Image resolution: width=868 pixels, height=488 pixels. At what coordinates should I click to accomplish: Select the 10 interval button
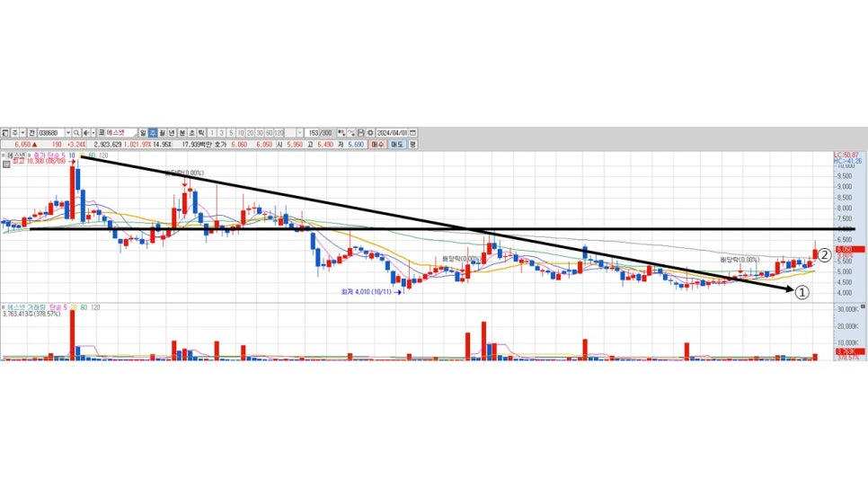(x=241, y=133)
